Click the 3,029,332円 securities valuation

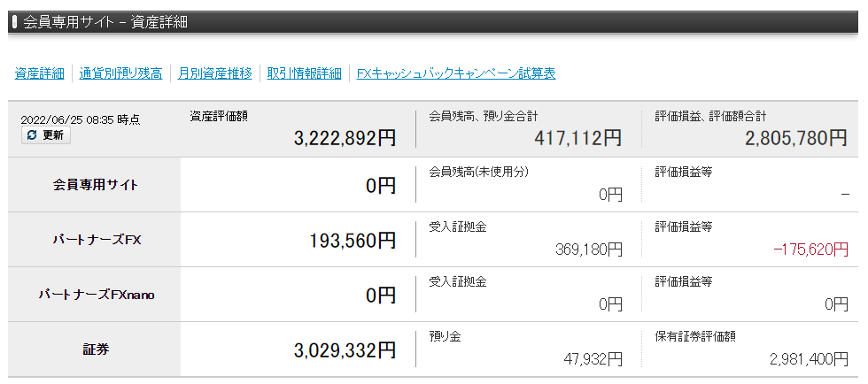(345, 350)
